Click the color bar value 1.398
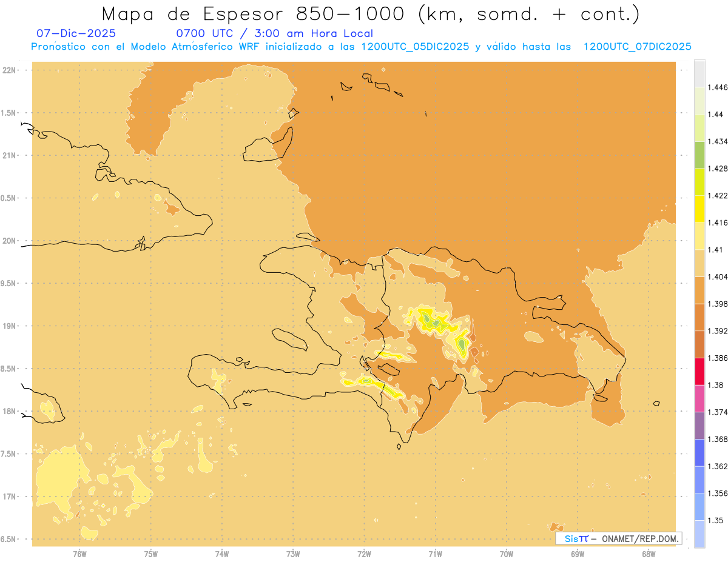The width and height of the screenshot is (728, 562). [x=718, y=304]
